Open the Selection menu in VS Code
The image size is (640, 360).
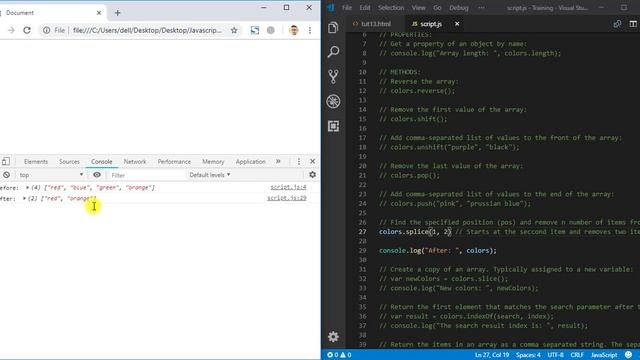click(391, 8)
